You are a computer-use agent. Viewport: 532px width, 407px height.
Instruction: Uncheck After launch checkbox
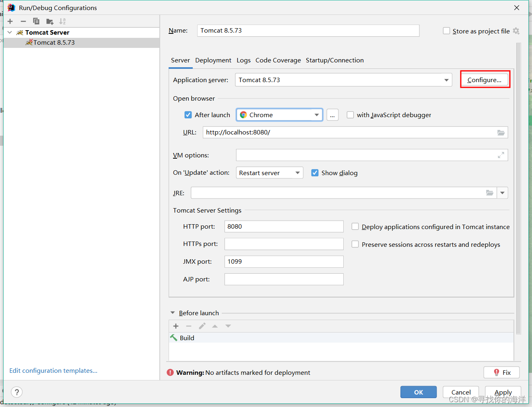point(188,115)
